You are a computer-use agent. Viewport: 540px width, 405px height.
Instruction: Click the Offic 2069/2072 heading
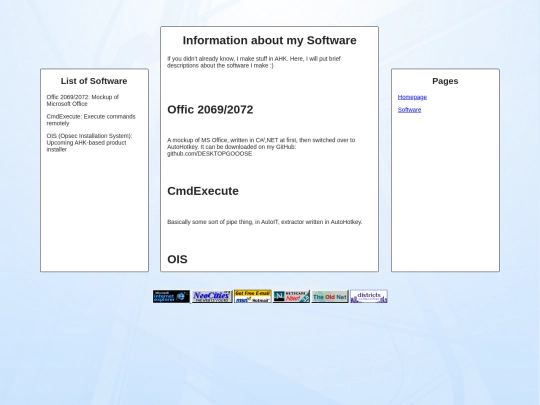point(210,110)
